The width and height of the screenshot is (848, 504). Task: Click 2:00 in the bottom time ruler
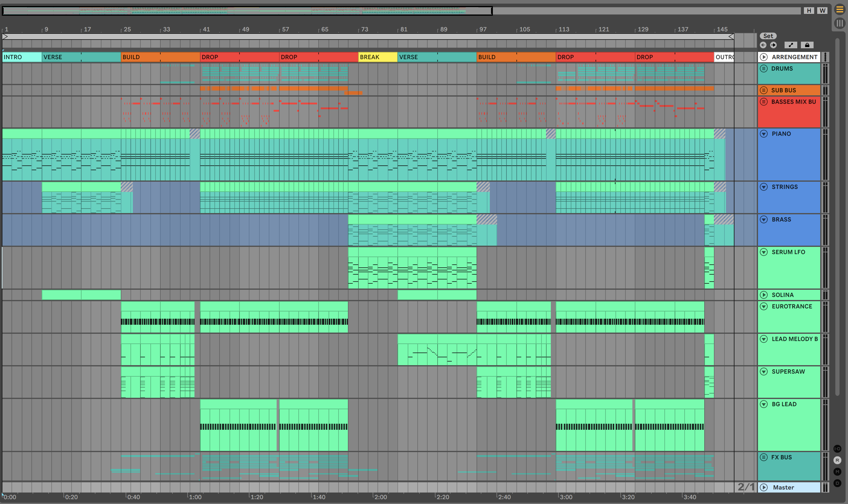click(x=381, y=497)
